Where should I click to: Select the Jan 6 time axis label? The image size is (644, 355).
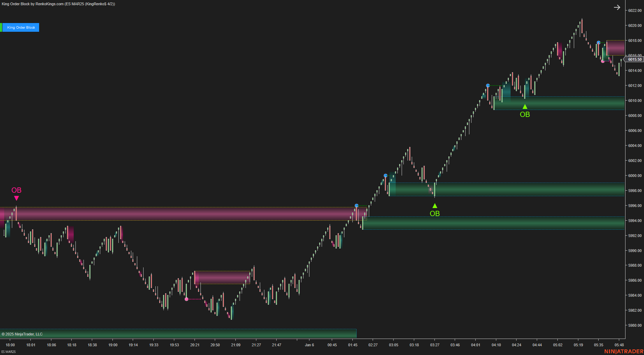[x=309, y=345]
